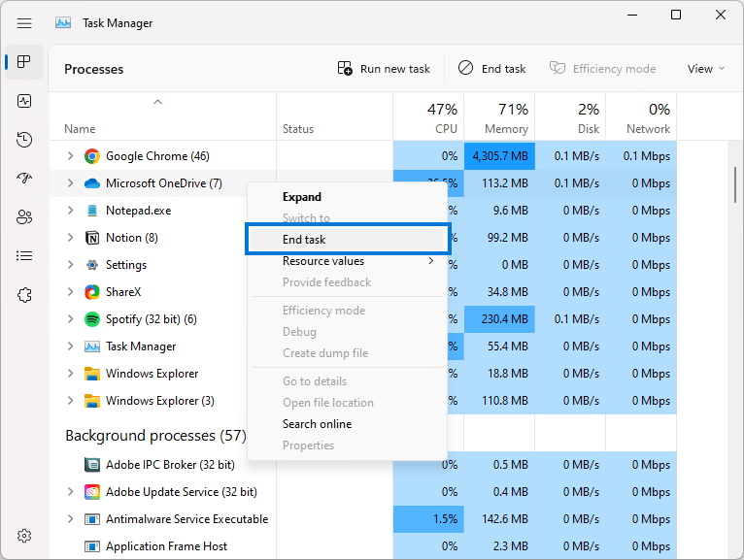Viewport: 744px width, 560px height.
Task: Open Resource values submenu
Action: point(348,261)
